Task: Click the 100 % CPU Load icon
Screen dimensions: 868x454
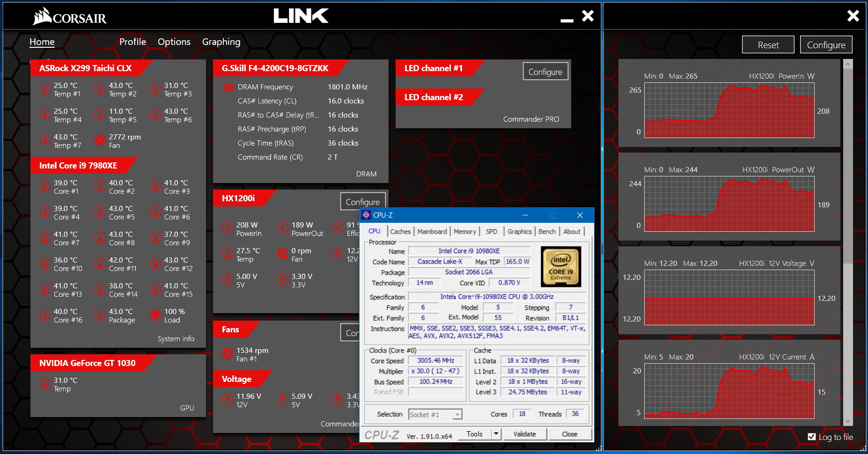Action: click(x=155, y=315)
